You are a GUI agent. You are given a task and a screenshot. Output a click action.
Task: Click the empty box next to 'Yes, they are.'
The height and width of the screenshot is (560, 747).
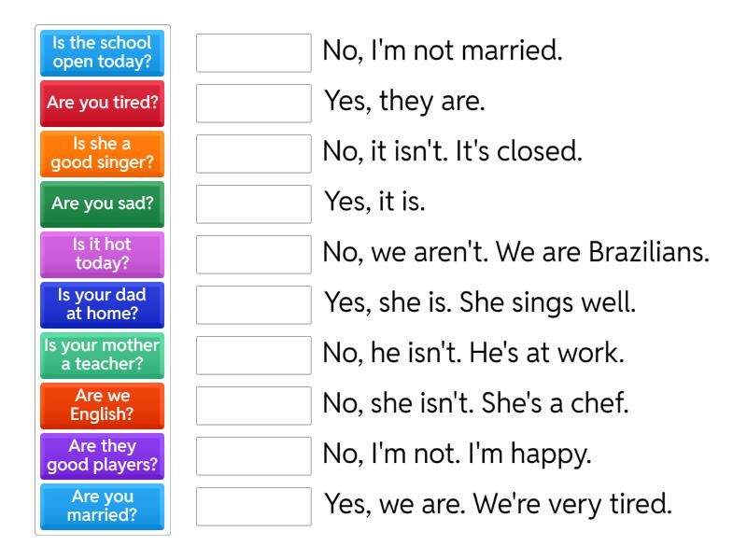pyautogui.click(x=254, y=104)
